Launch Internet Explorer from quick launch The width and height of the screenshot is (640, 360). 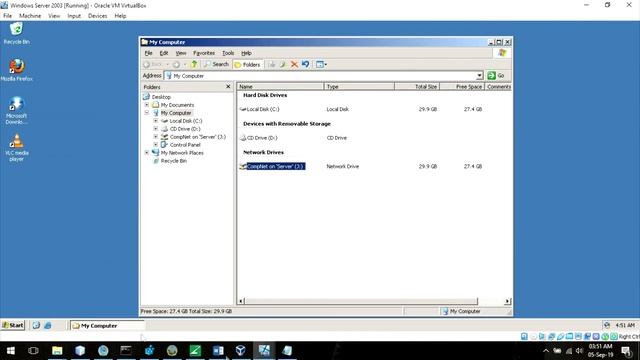click(x=48, y=325)
